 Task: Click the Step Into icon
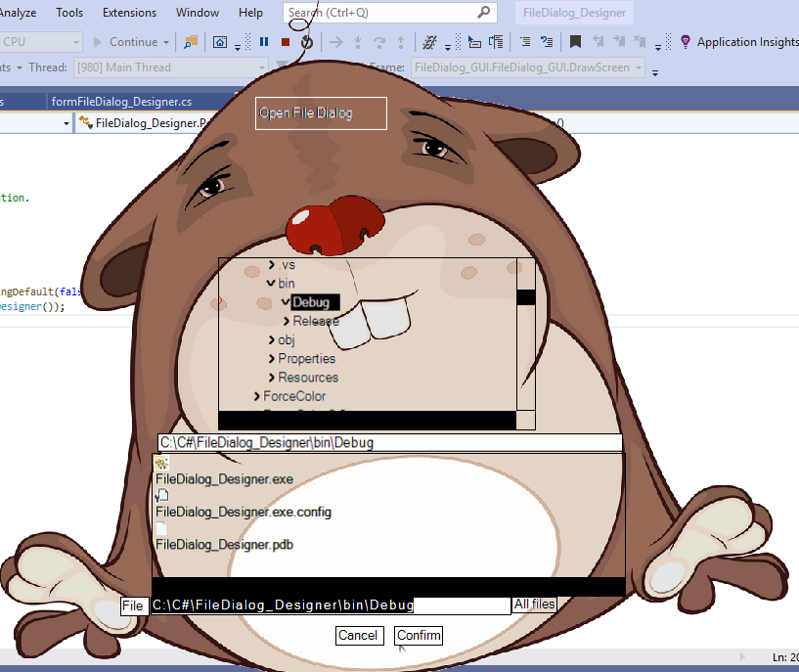pos(358,42)
